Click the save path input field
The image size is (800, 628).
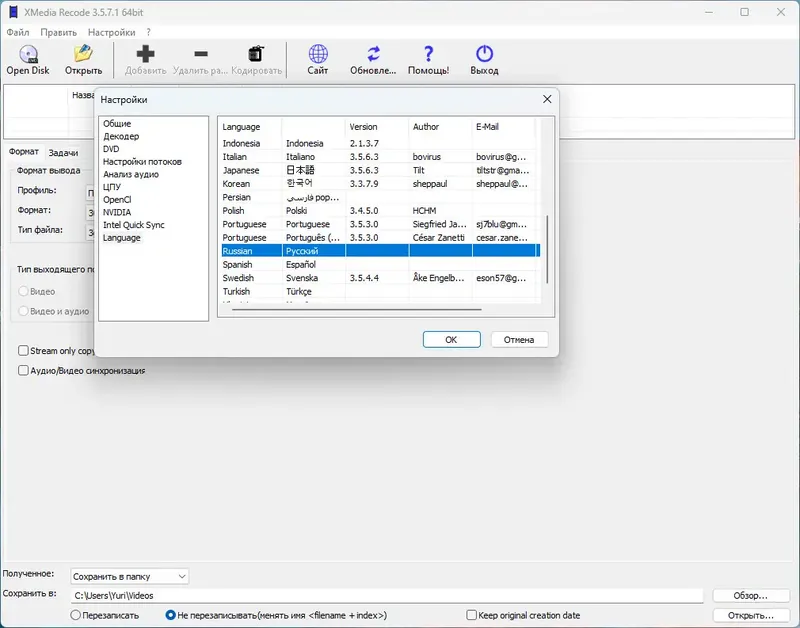tap(386, 595)
